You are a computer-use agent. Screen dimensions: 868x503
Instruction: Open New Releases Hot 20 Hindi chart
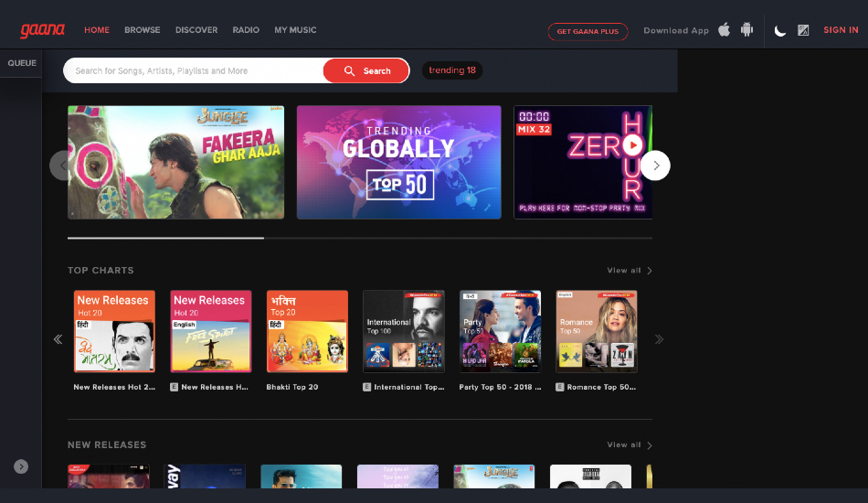point(114,331)
